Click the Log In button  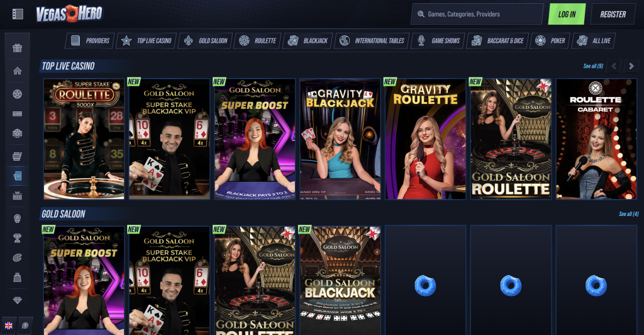pos(567,14)
